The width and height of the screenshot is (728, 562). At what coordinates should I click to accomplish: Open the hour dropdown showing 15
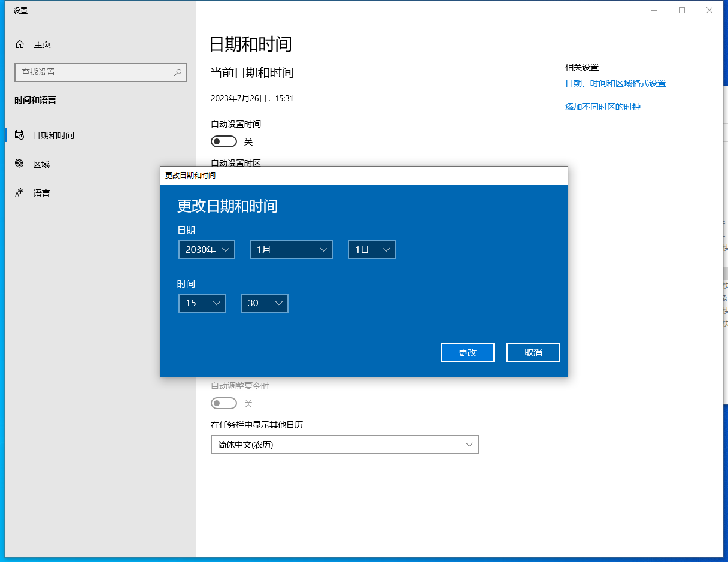tap(202, 303)
